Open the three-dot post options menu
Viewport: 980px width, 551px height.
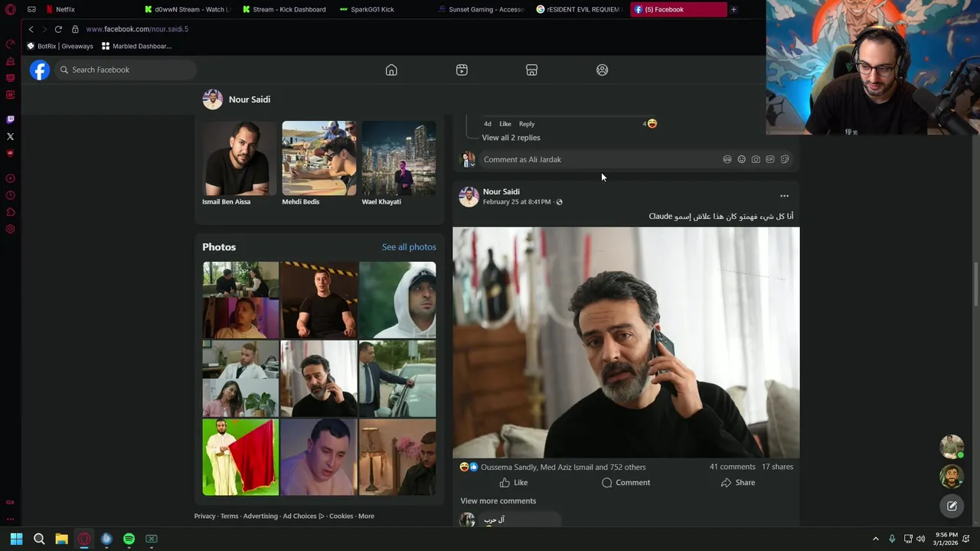coord(784,196)
